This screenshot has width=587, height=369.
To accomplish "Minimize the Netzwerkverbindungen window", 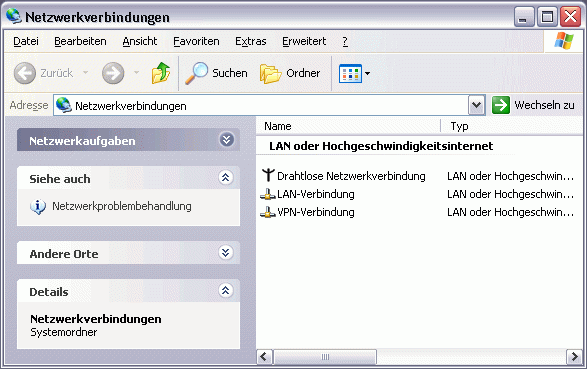I will click(x=524, y=17).
